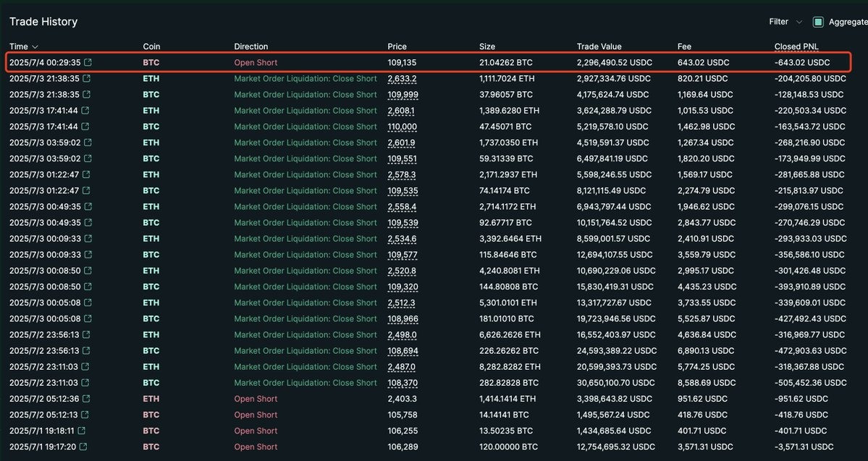Open explorer link icon for 2025/7/3 03:59:02 BTC trade
Image resolution: width=868 pixels, height=461 pixels.
click(87, 158)
